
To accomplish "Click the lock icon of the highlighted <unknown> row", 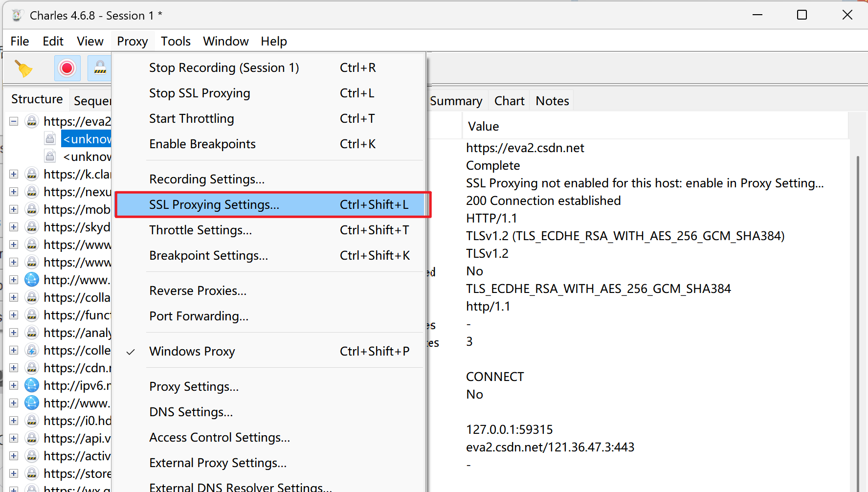I will [50, 139].
